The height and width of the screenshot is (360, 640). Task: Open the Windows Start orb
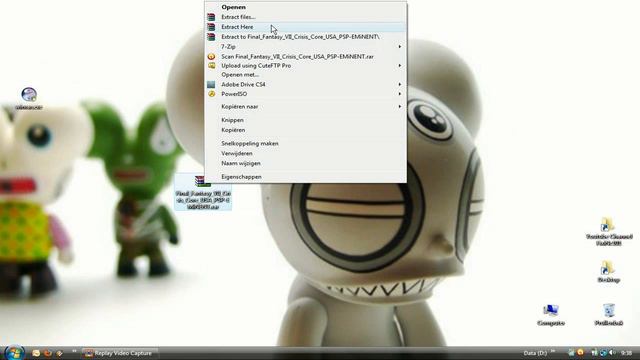tap(14, 352)
